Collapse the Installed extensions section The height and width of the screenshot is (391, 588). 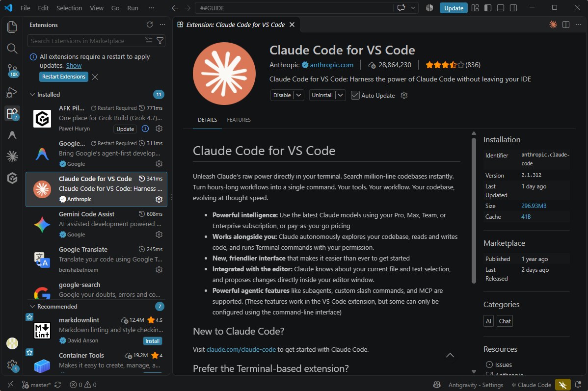click(32, 95)
